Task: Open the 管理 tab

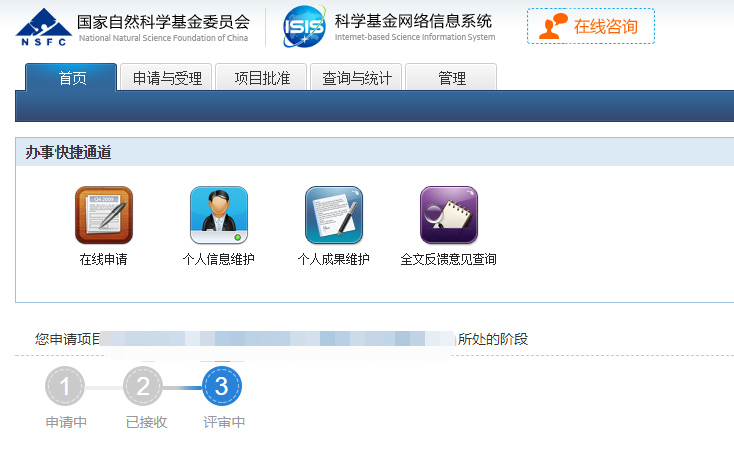Action: (451, 78)
